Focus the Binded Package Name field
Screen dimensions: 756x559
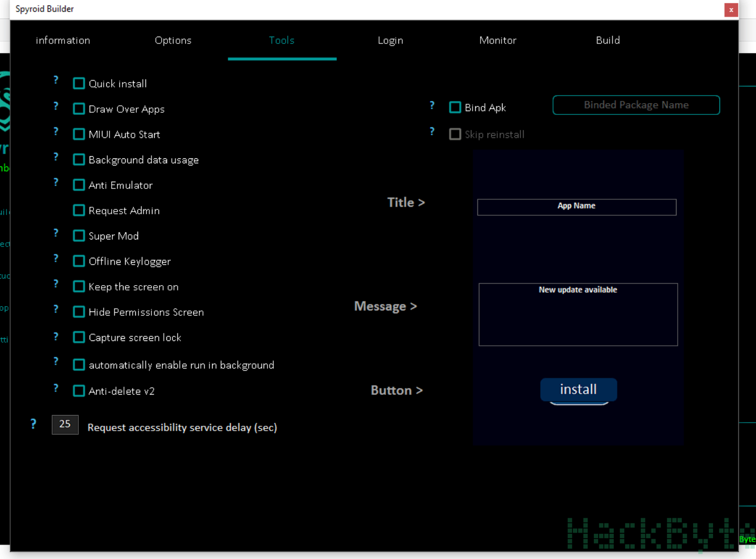click(x=636, y=105)
